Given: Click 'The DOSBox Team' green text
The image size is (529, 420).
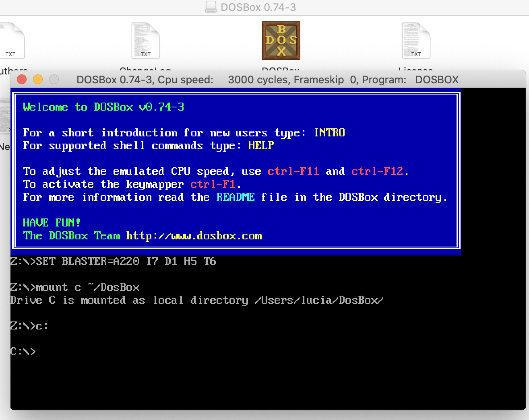Looking at the screenshot, I should [71, 236].
